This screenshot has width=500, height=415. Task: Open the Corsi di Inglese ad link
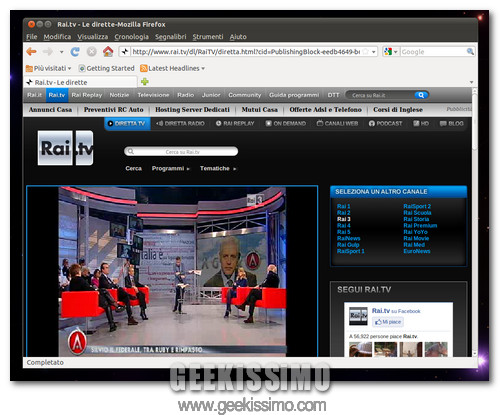398,109
